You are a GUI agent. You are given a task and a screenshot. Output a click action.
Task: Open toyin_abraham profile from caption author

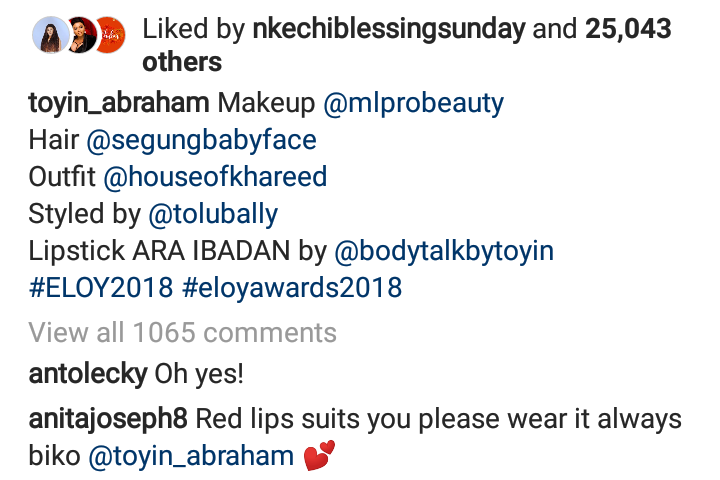click(x=119, y=103)
